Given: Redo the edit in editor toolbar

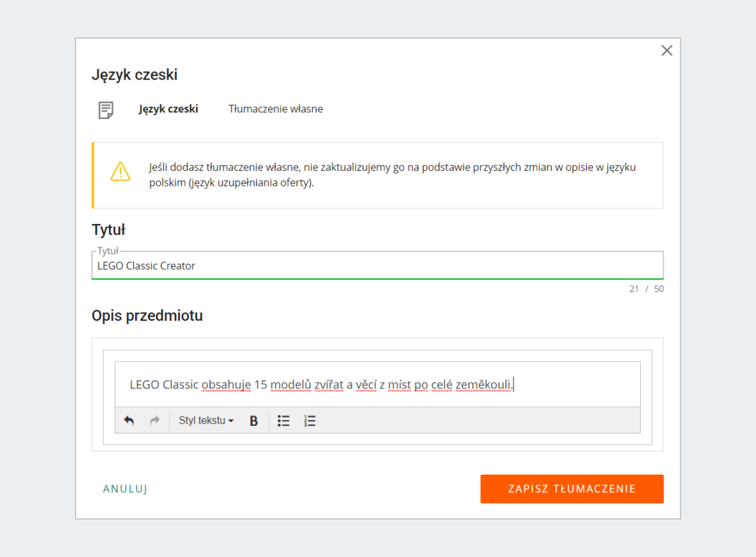Looking at the screenshot, I should 155,420.
